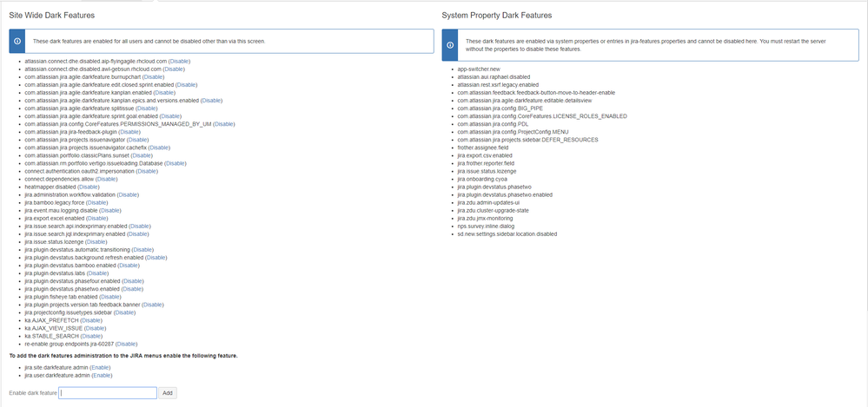Screen dimensions: 868x407
Task: Disable atlassian.connect.dhe.disabled.awl-gebsun.rhcloud.com feature
Action: coord(173,69)
